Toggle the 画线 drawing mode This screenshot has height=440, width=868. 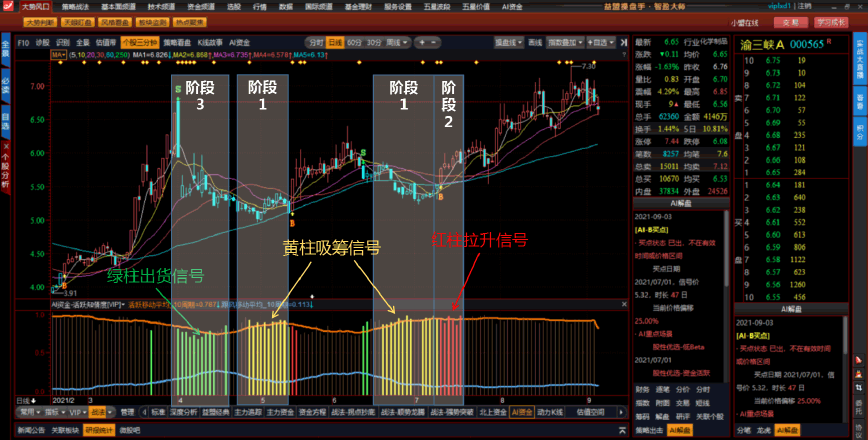click(x=535, y=43)
